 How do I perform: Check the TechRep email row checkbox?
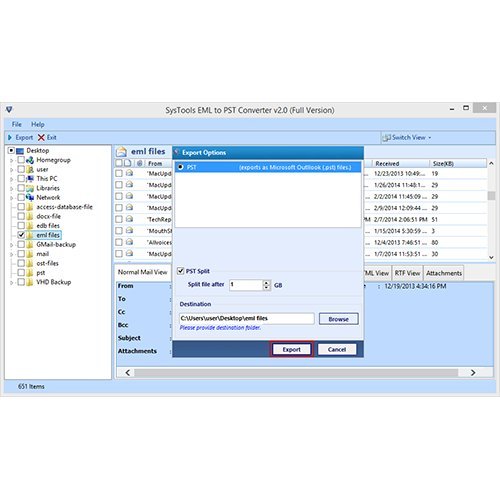(x=119, y=219)
